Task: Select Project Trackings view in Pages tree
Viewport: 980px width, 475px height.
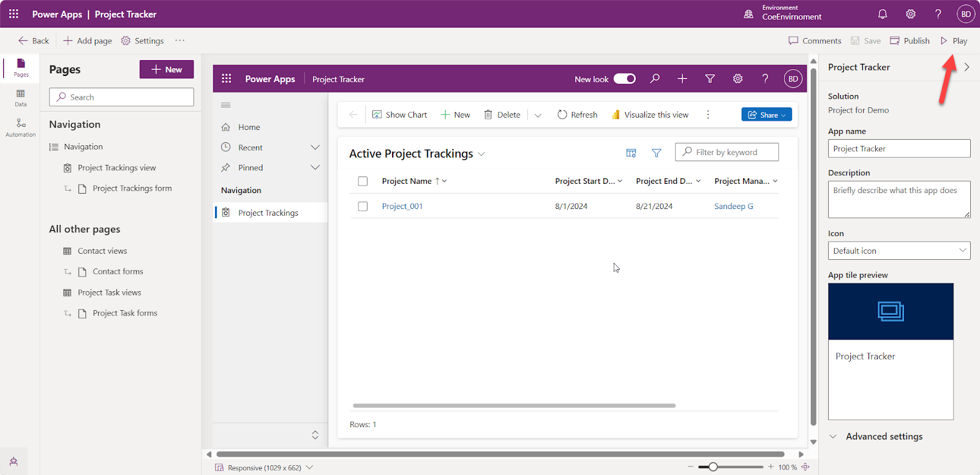Action: click(x=117, y=167)
